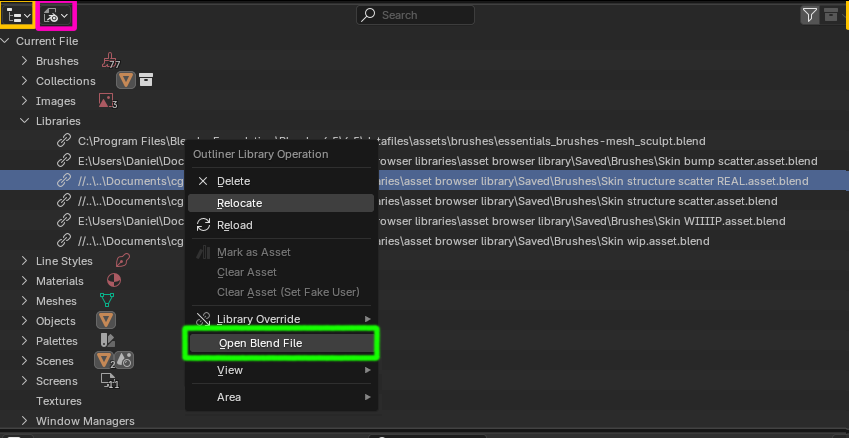Screen dimensions: 849x438
Task: Click the Images icon showing 3
Action: [x=107, y=101]
